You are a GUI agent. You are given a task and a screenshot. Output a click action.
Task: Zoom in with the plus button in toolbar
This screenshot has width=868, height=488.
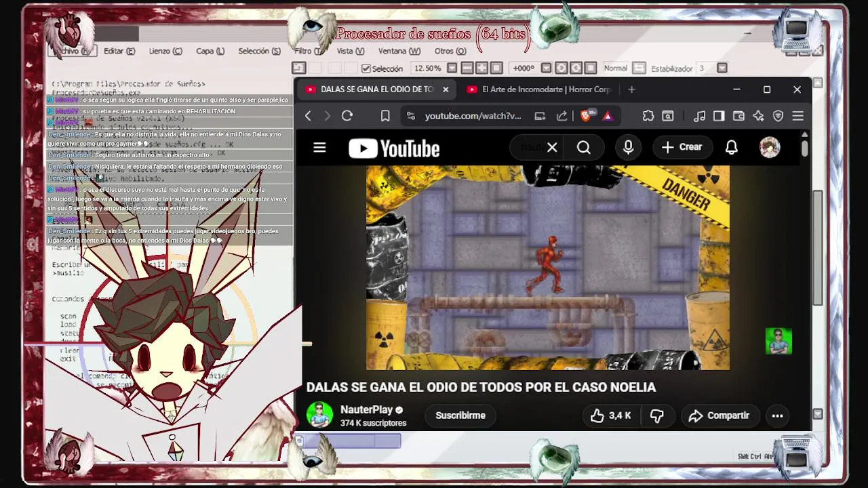click(481, 68)
